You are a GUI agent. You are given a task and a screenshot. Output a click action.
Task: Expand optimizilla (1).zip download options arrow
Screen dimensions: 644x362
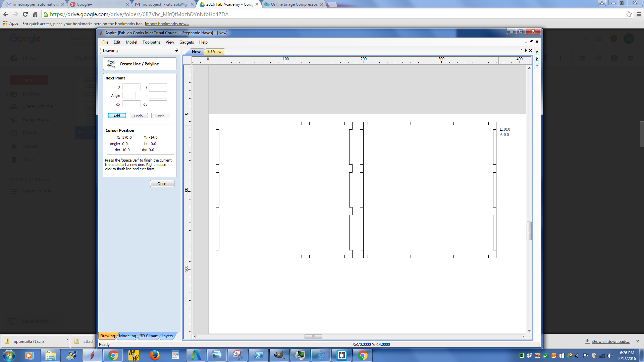(x=67, y=341)
